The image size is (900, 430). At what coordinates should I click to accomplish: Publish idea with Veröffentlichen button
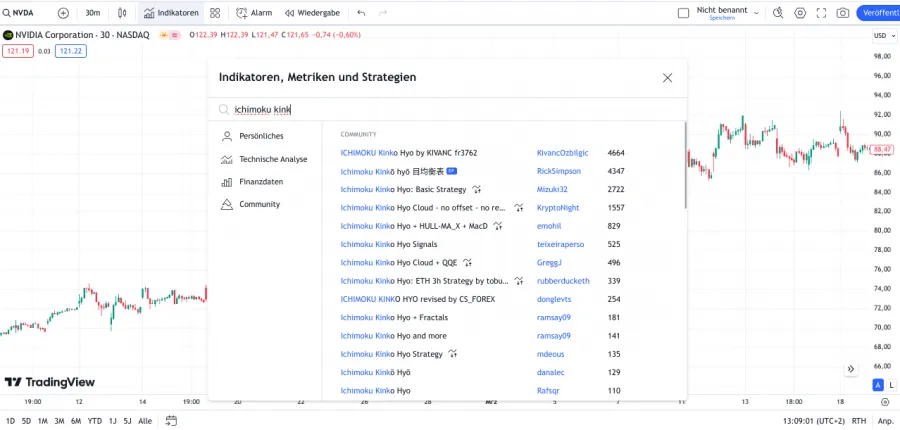coord(878,13)
